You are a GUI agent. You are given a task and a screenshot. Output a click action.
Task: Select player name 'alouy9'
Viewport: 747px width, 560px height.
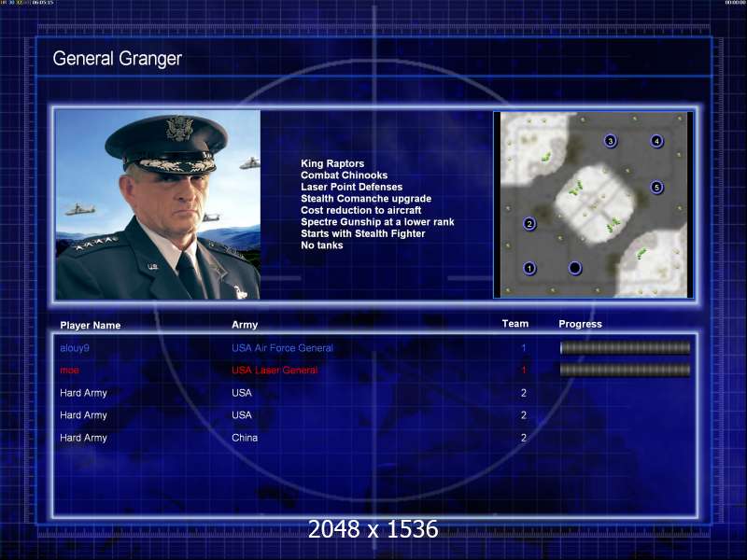(x=75, y=348)
